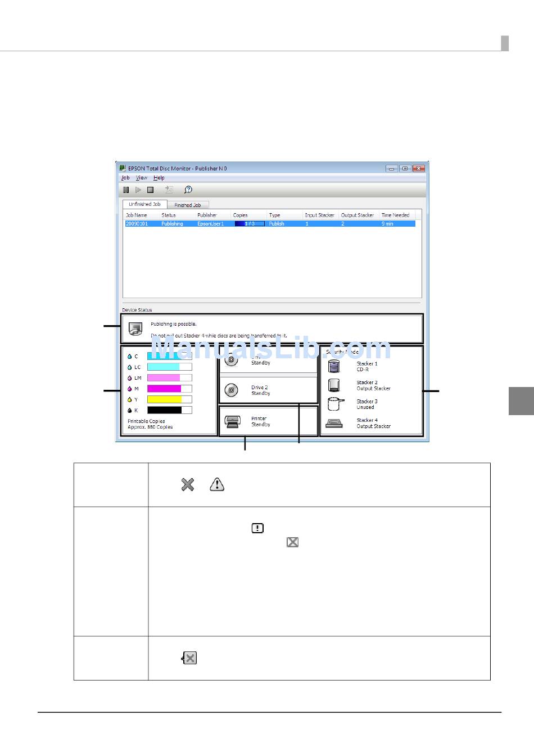Click the Stacker 4 Output Stacker tray icon
The width and height of the screenshot is (534, 756).
tap(334, 423)
